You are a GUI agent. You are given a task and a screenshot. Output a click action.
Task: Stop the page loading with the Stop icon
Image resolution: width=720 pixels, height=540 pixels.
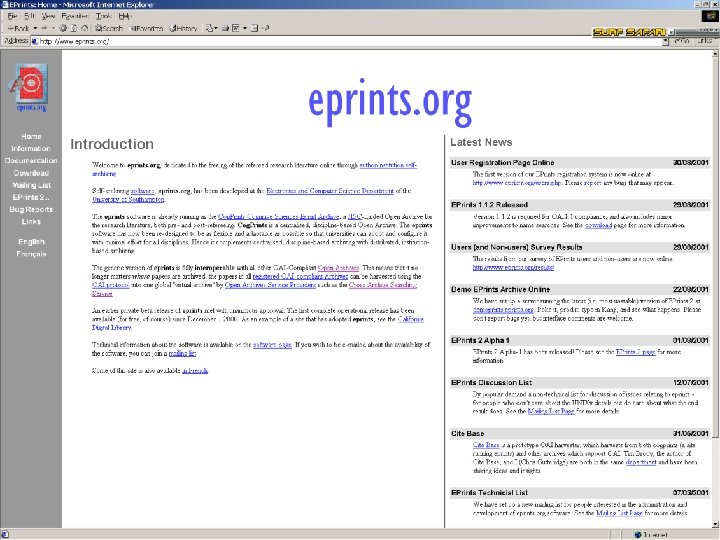click(x=63, y=28)
